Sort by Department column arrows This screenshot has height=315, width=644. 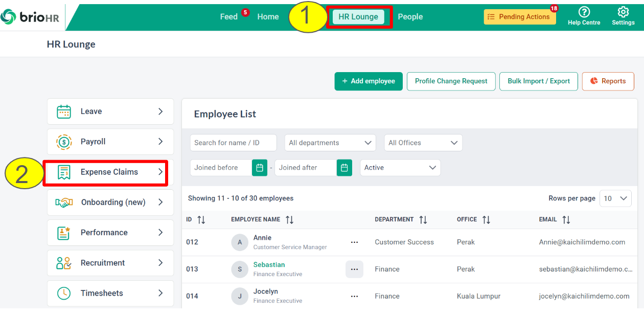[423, 220]
